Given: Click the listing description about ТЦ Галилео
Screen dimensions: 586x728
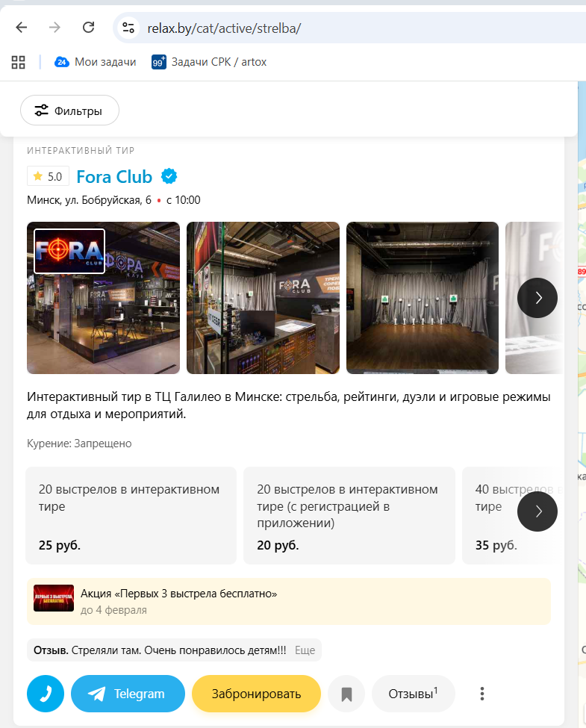Looking at the screenshot, I should [x=288, y=405].
